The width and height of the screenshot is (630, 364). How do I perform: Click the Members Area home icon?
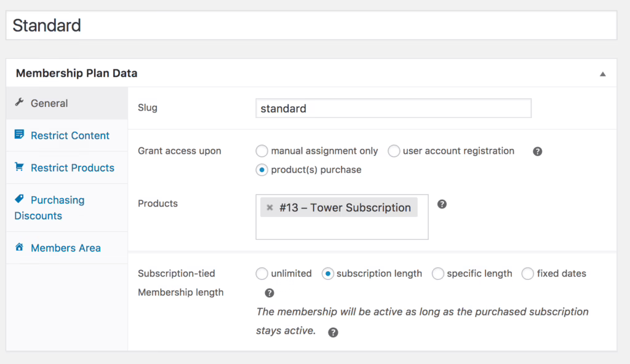coord(19,248)
